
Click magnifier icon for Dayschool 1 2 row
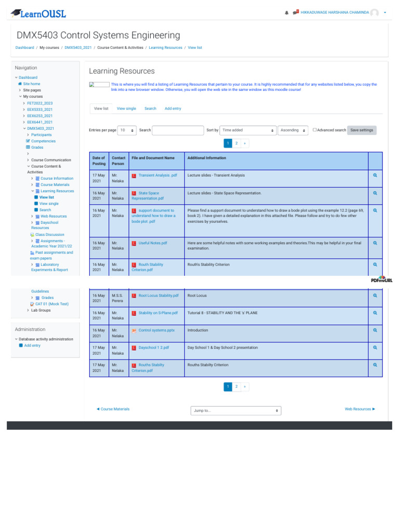tap(375, 348)
